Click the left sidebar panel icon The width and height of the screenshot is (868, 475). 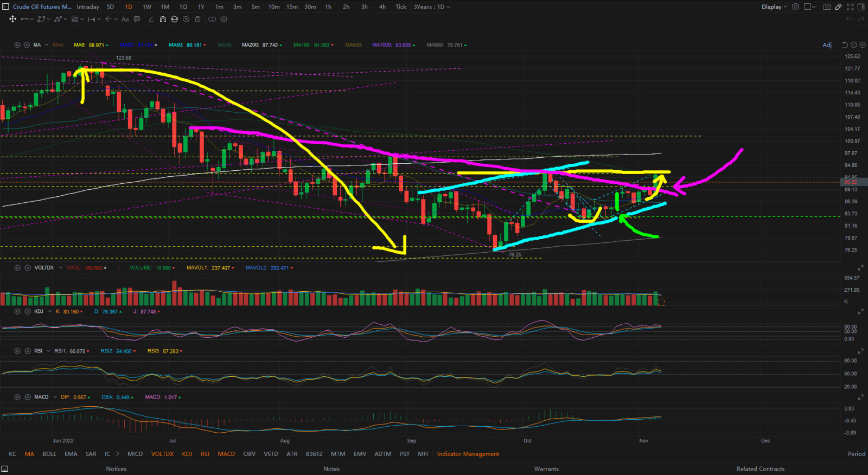[5, 7]
